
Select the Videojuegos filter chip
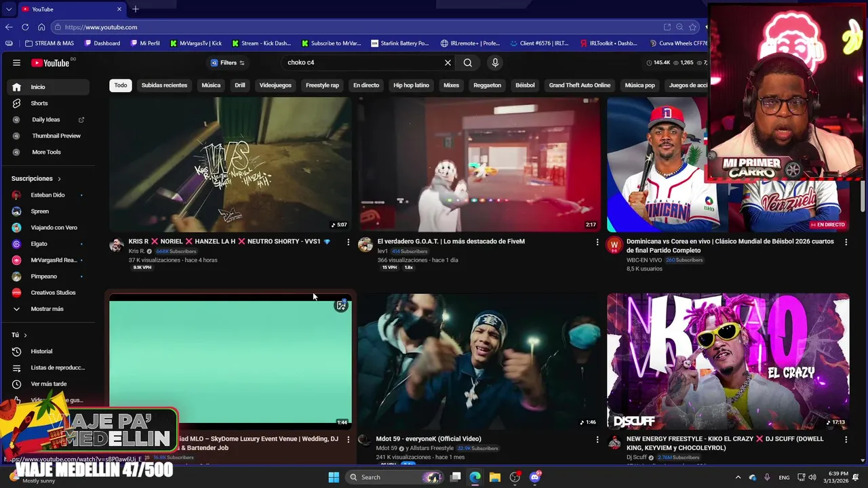click(x=275, y=85)
